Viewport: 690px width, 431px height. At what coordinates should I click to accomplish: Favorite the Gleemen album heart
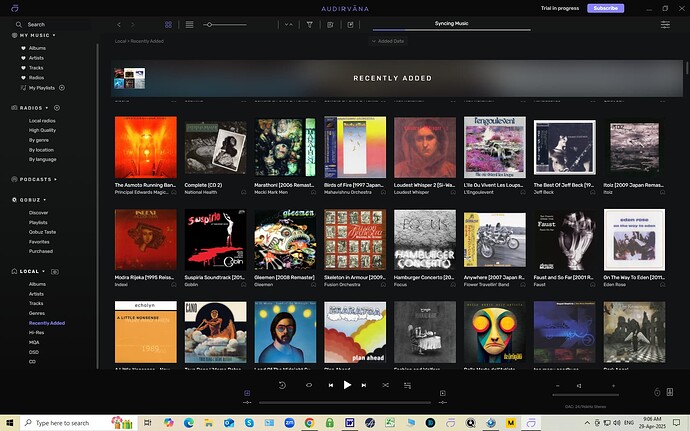pos(313,284)
